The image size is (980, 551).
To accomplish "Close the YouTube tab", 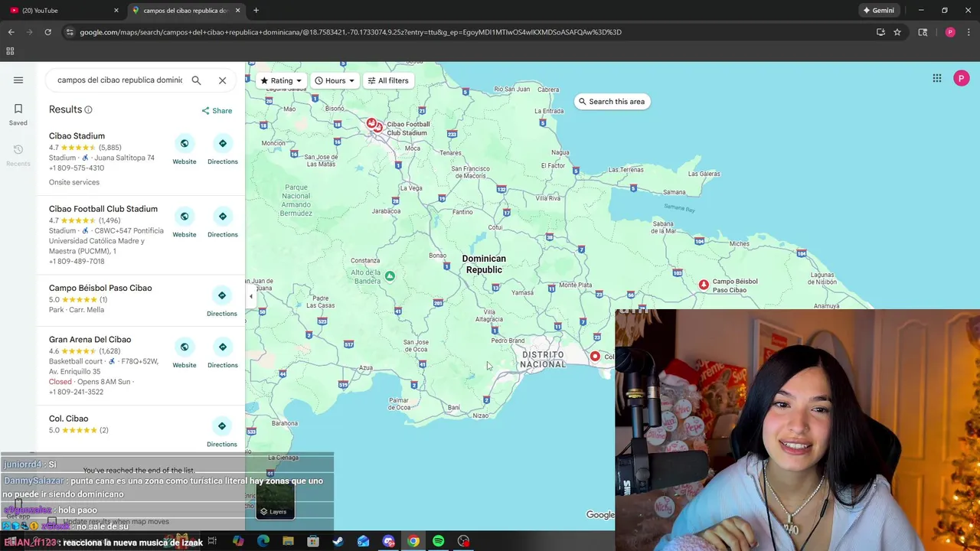I will (116, 10).
